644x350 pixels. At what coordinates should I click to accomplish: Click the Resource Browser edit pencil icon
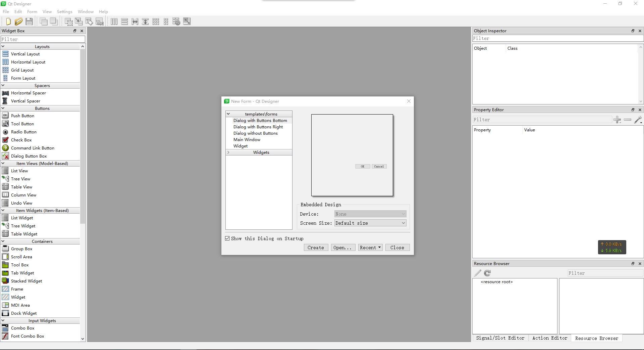(478, 273)
